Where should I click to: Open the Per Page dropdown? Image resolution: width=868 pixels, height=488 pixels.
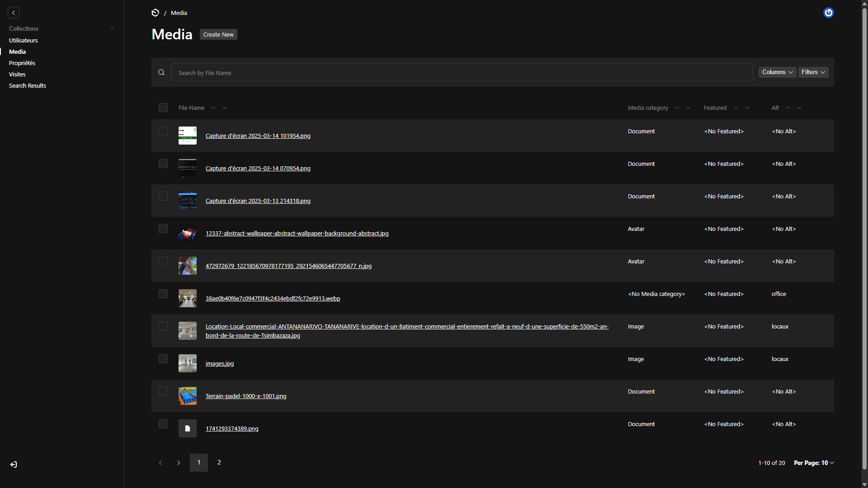click(x=814, y=463)
